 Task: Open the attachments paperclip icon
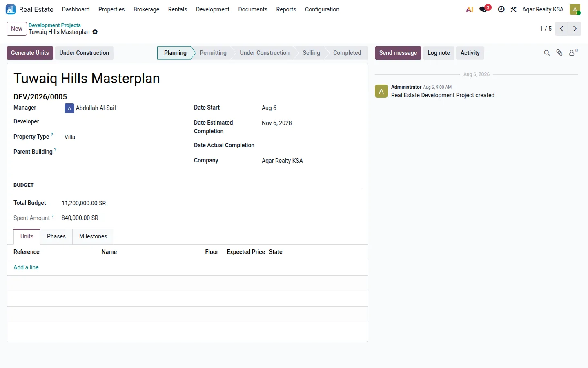(x=559, y=53)
